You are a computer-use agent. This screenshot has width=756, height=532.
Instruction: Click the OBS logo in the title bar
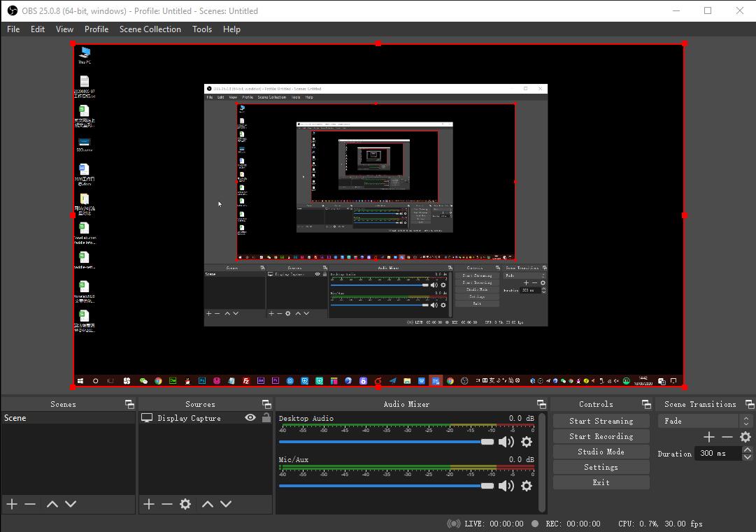click(x=13, y=10)
